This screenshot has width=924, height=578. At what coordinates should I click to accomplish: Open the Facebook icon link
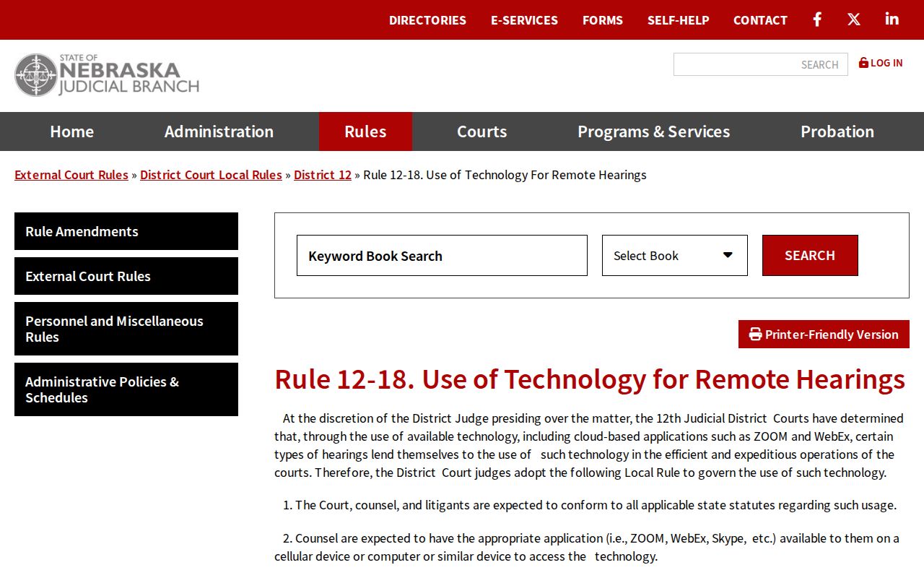817,20
